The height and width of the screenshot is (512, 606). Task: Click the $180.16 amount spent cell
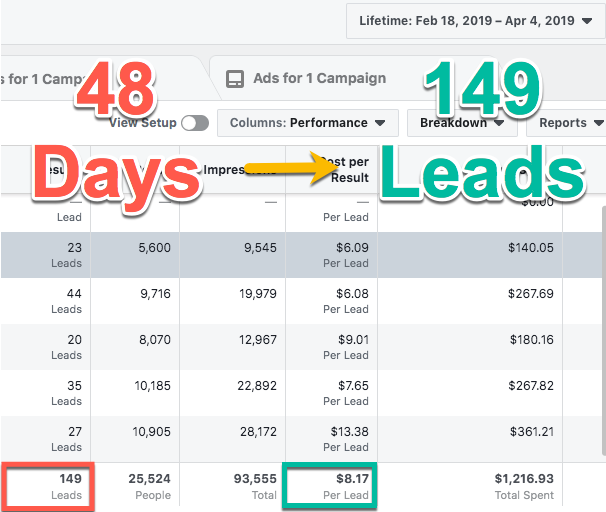(470, 347)
